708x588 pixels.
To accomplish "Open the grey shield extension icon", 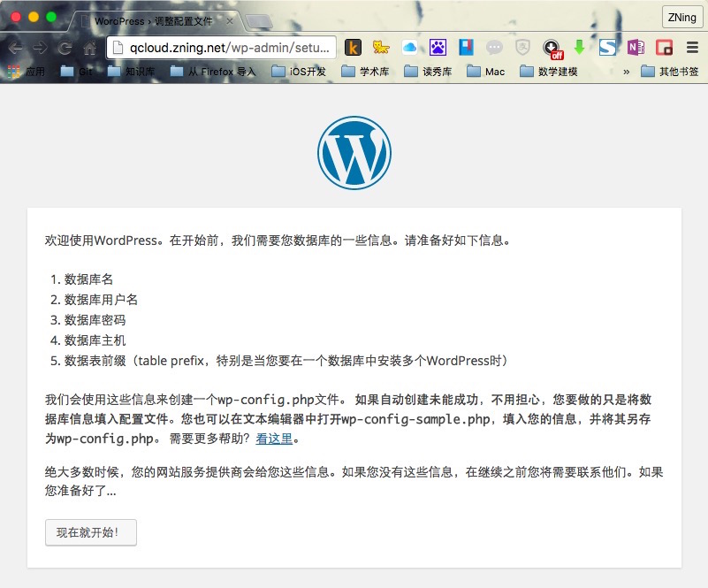I will [x=522, y=47].
